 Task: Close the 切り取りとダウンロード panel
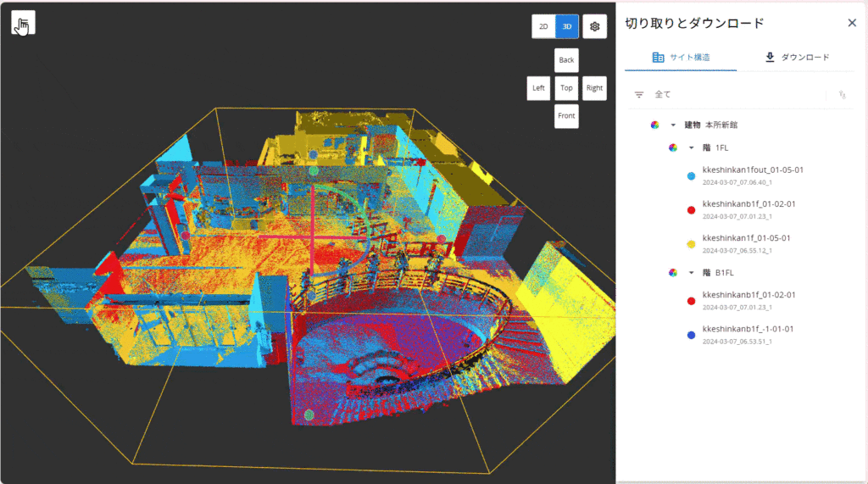tap(852, 23)
